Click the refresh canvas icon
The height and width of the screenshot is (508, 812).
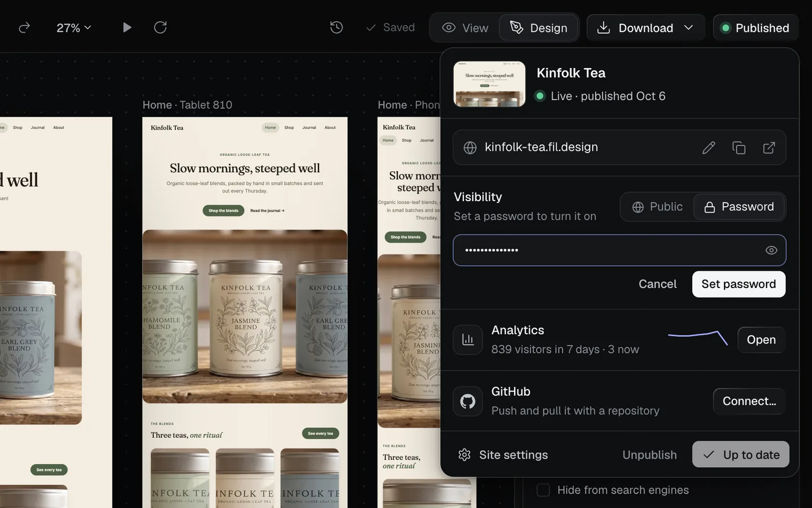tap(160, 27)
